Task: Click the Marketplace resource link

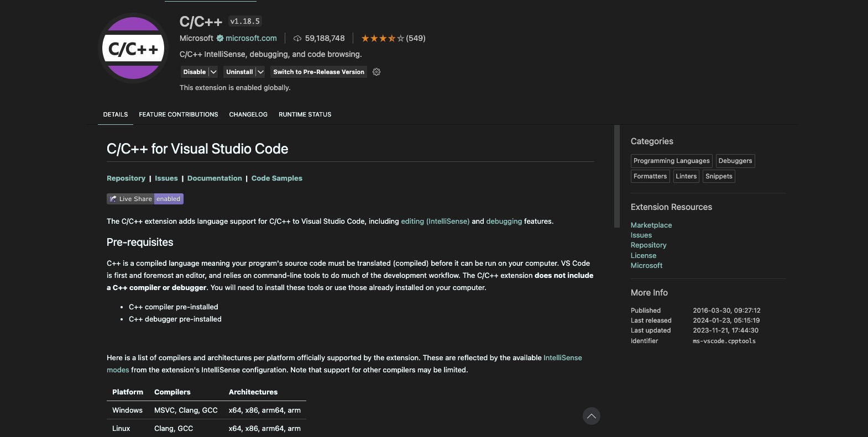Action: point(651,225)
